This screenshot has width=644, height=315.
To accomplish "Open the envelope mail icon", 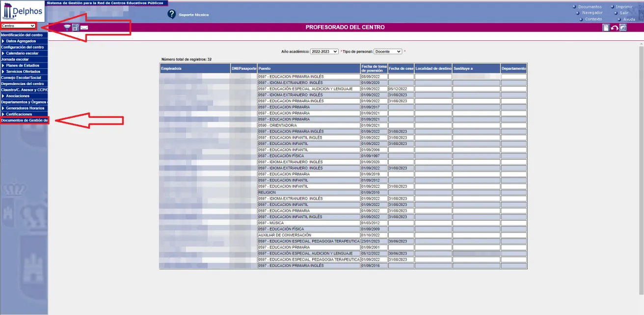I will pos(83,27).
